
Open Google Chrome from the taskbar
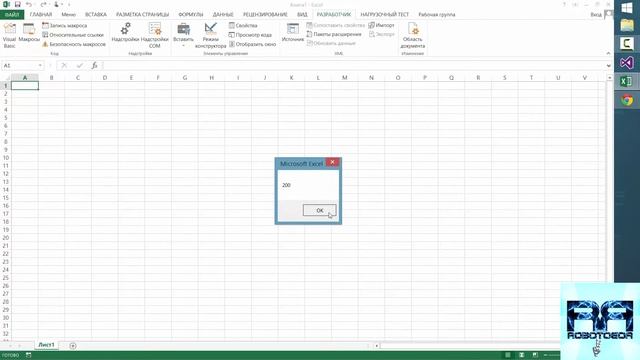pyautogui.click(x=627, y=100)
